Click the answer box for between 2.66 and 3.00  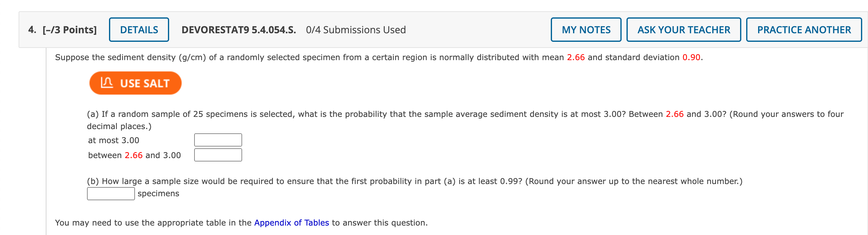(218, 155)
